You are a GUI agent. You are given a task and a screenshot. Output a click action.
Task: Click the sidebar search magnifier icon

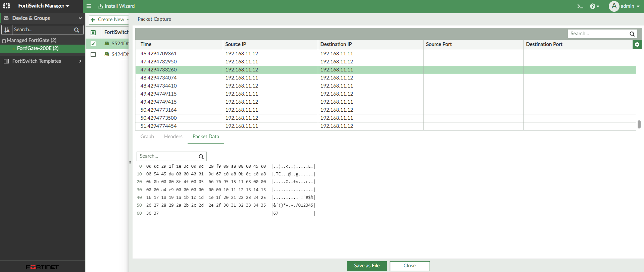click(x=77, y=30)
